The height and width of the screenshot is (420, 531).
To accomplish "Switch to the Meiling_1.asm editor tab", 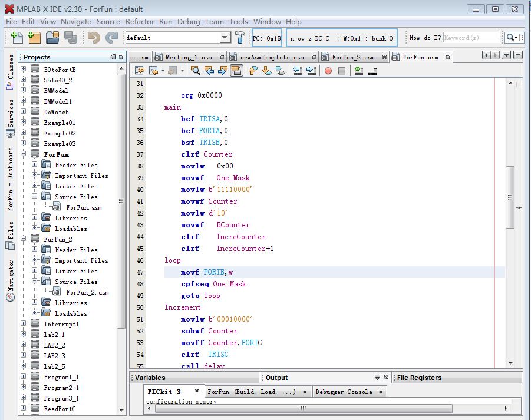I will [188, 57].
